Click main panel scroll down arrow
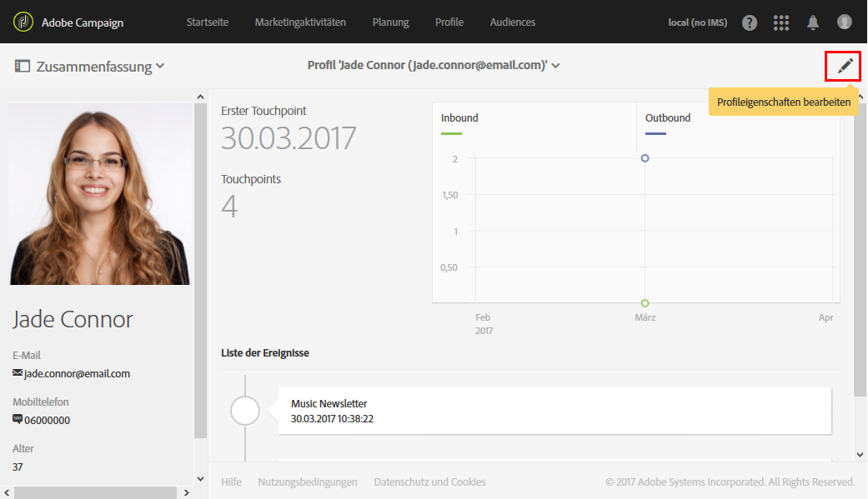Image resolution: width=868 pixels, height=499 pixels. (860, 455)
